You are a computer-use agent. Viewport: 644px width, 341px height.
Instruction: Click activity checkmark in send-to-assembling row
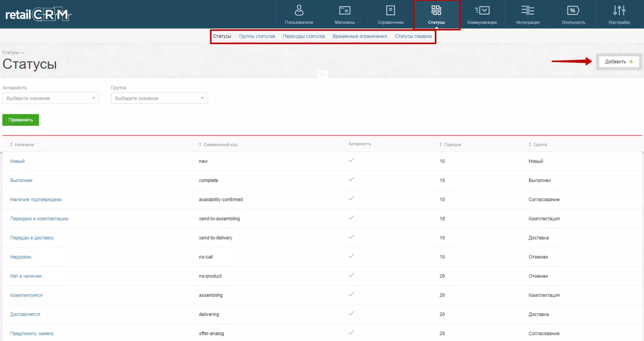(x=351, y=218)
